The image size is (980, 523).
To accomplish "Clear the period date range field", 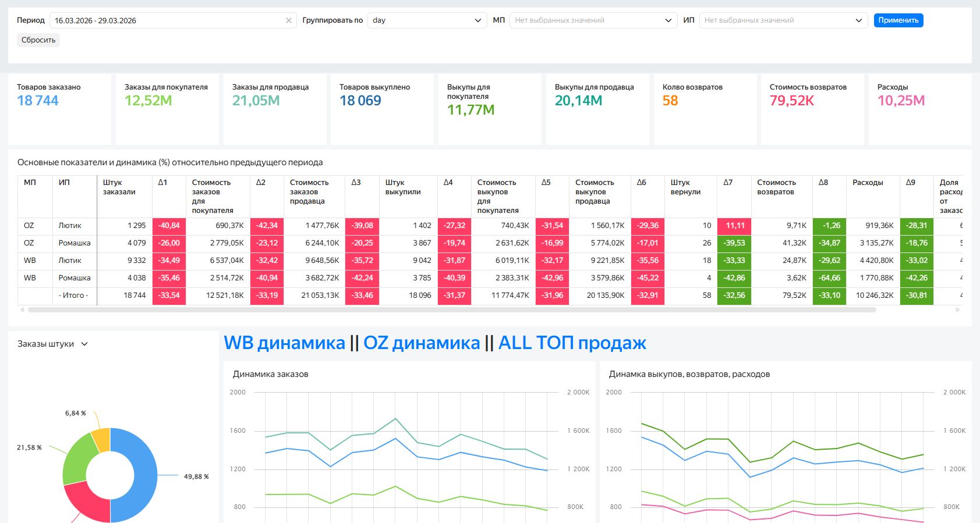I will [x=289, y=20].
